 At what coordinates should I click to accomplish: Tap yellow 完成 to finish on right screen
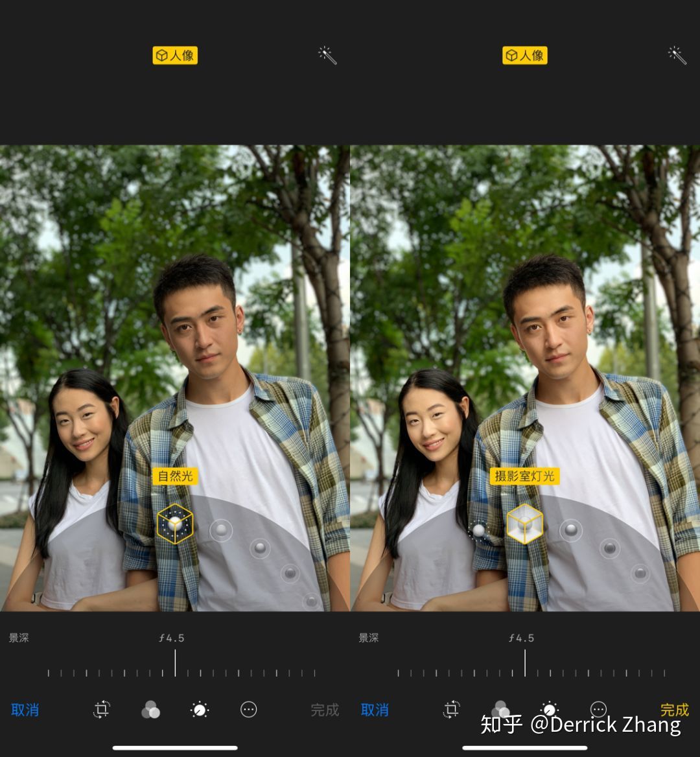pyautogui.click(x=675, y=710)
